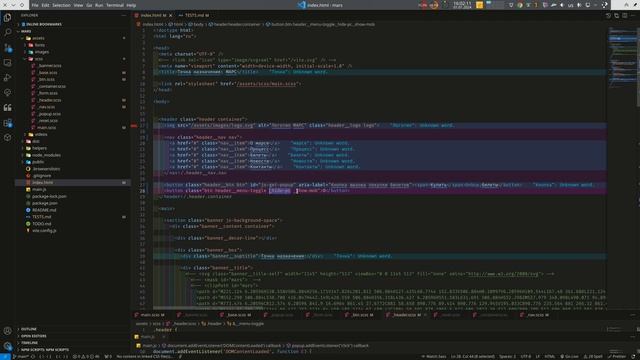The width and height of the screenshot is (640, 360).
Task: Expand the NPM SCRIPTS section
Action: click(x=44, y=350)
